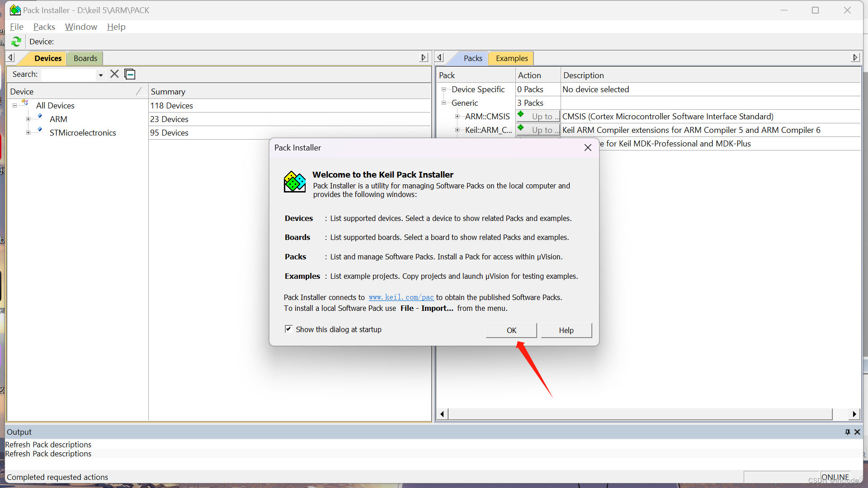Expand the ARM device node
Image resolution: width=868 pixels, height=488 pixels.
(28, 119)
